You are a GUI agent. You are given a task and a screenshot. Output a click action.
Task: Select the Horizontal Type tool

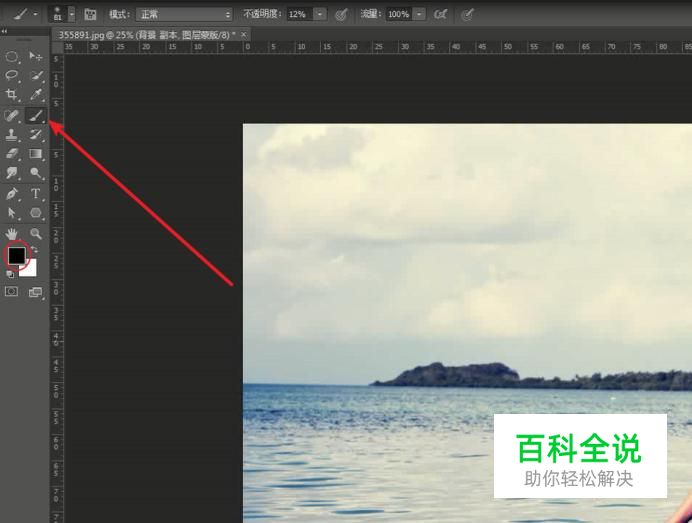click(36, 193)
